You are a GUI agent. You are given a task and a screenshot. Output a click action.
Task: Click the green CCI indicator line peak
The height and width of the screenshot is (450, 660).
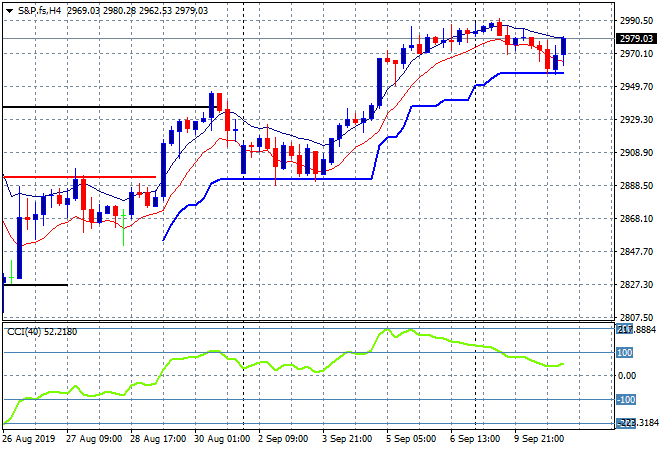[x=388, y=330]
